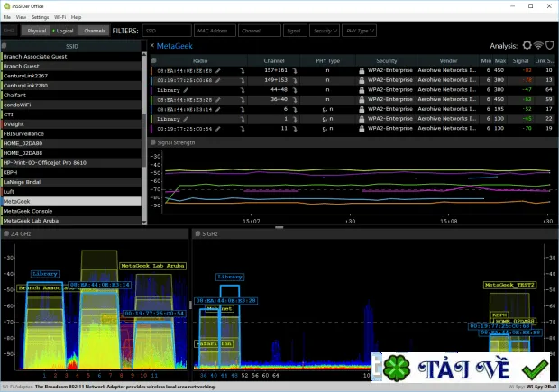Select HP-Print-0D-Officejet Pro 8610 network
Image resolution: width=559 pixels, height=392 pixels.
coord(71,163)
